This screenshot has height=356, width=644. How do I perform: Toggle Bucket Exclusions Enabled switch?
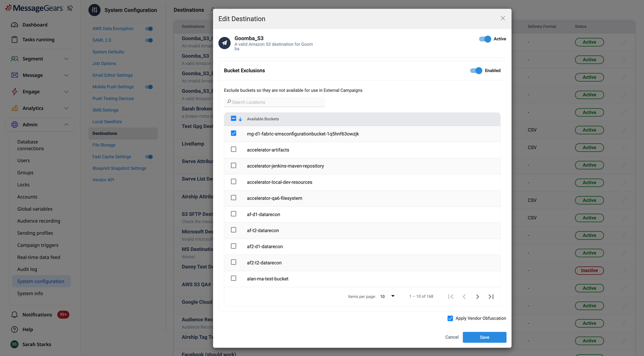[476, 71]
